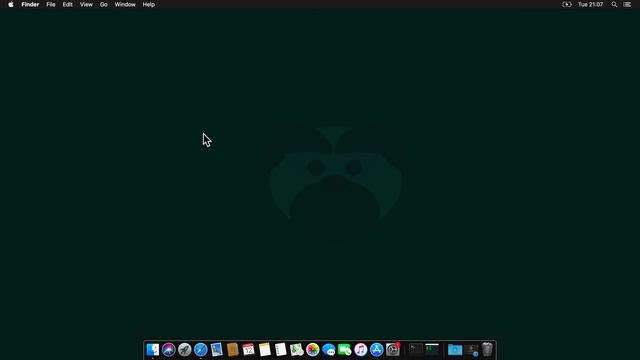640x360 pixels.
Task: Open the View menu
Action: pos(86,4)
